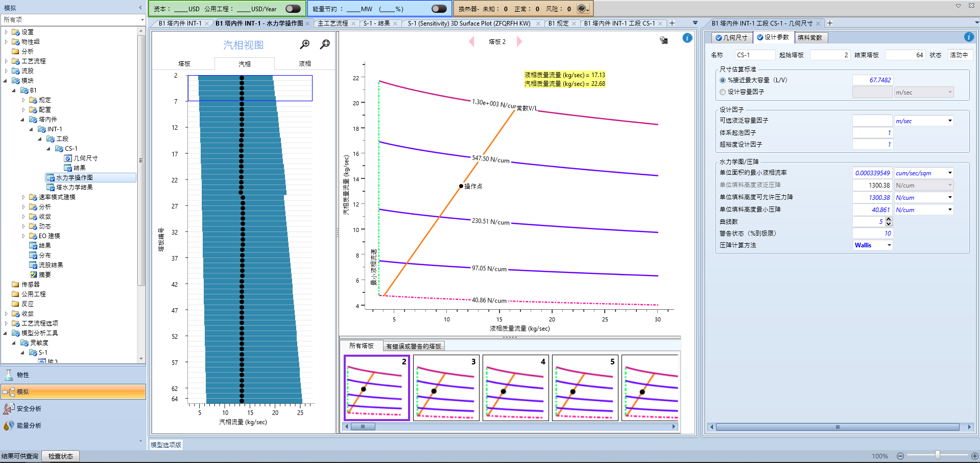
Task: Click the plot copy/export icon above the chart
Action: point(663,40)
